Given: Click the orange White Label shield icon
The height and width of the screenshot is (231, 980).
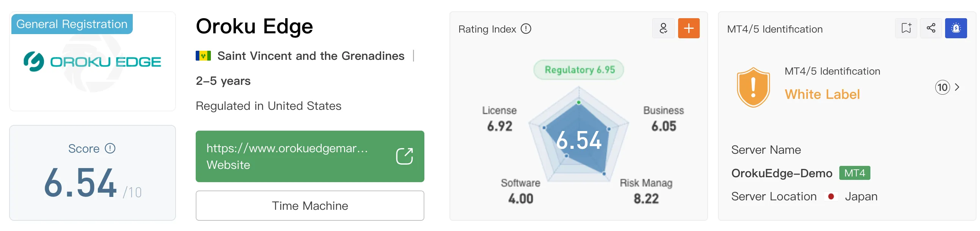Looking at the screenshot, I should pyautogui.click(x=753, y=87).
